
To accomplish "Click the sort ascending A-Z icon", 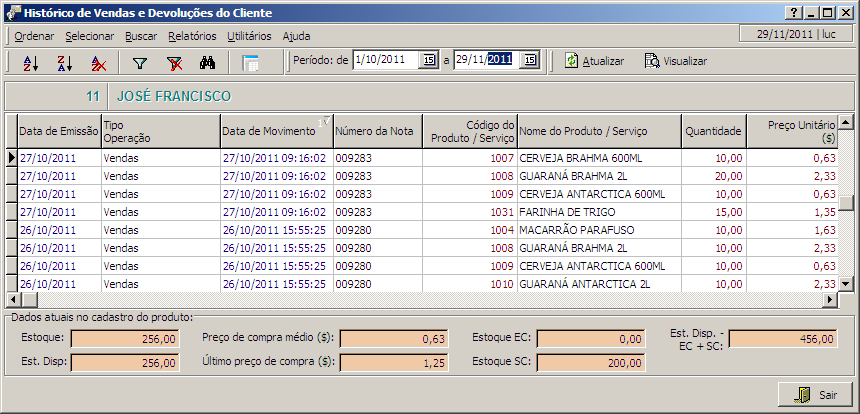I will point(30,62).
